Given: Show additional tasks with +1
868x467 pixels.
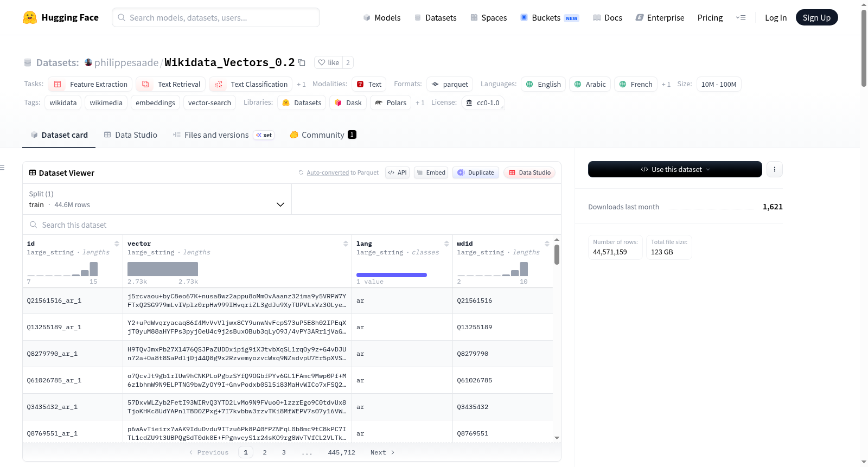Looking at the screenshot, I should (301, 84).
